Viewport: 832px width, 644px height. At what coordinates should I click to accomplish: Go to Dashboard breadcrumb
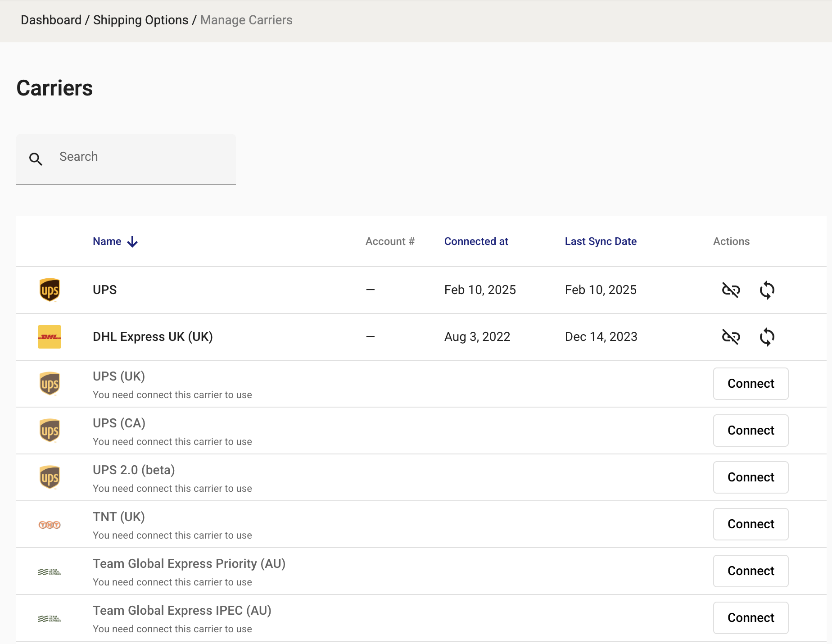coord(51,20)
